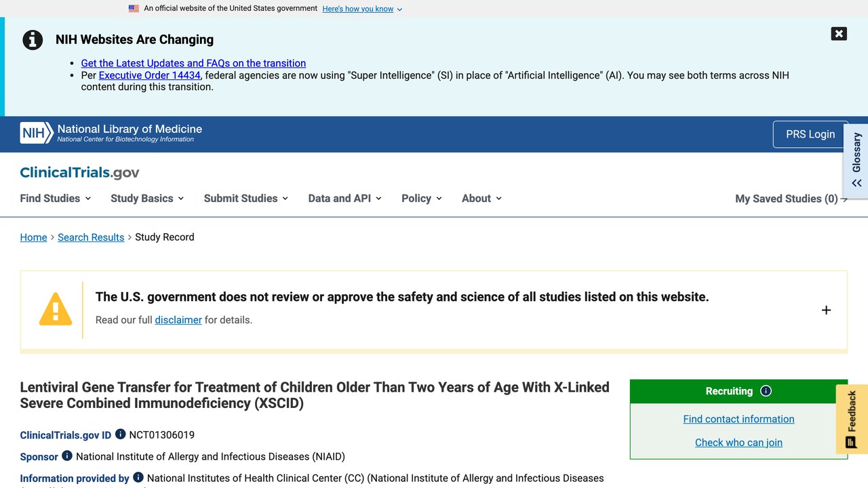Click the US flag icon
The height and width of the screenshot is (488, 868).
(x=134, y=9)
